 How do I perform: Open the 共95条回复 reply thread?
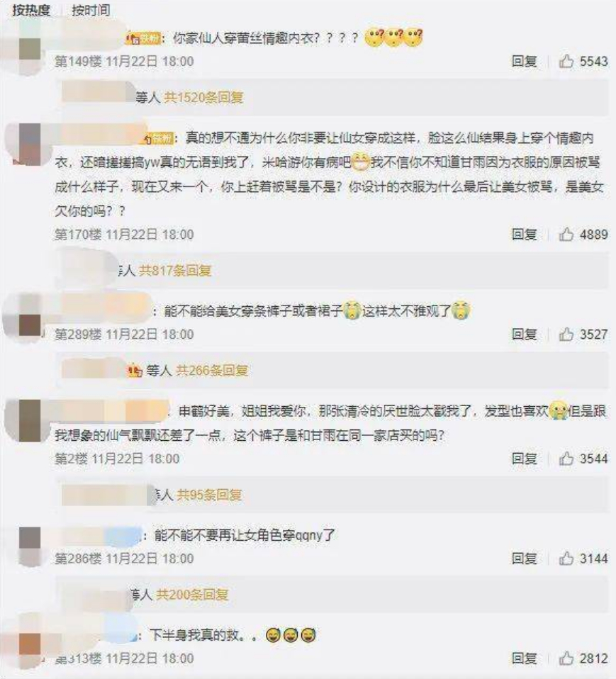[x=209, y=495]
